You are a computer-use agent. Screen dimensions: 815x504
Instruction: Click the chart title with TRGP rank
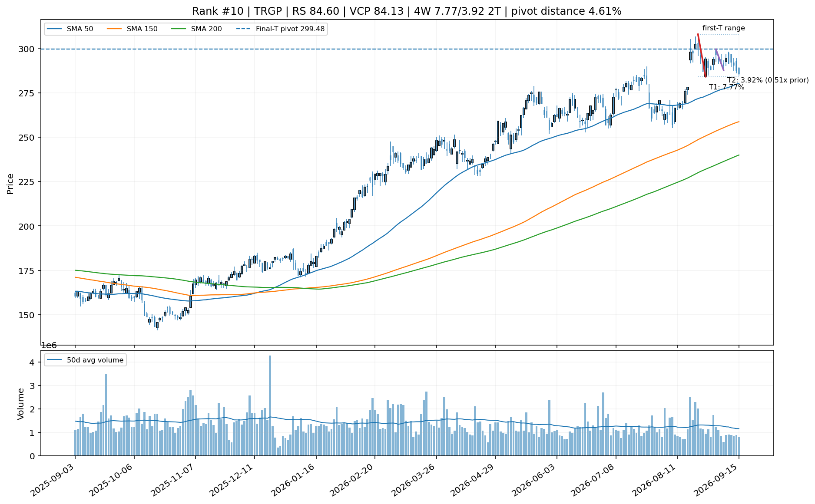coord(407,11)
